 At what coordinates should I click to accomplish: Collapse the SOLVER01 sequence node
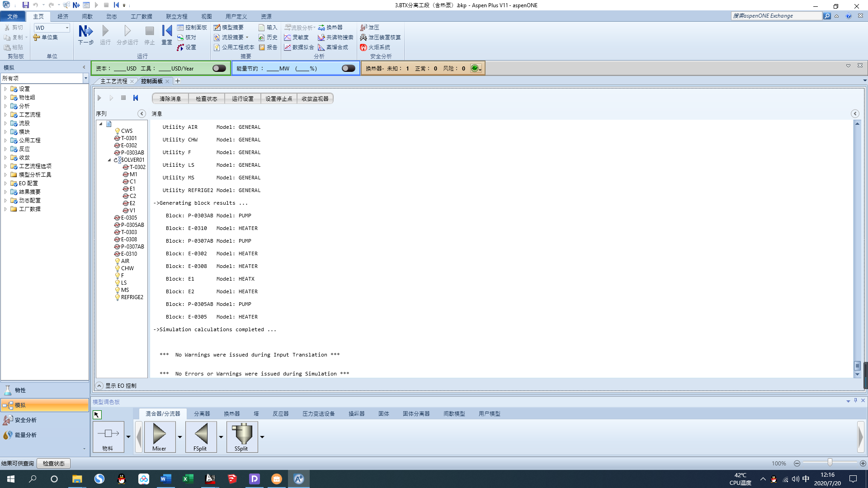tap(109, 160)
